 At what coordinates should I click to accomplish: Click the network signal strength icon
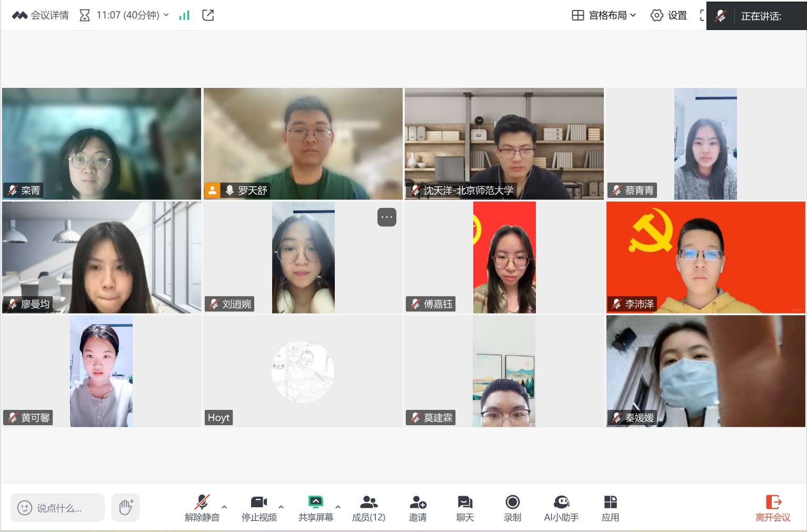(184, 15)
